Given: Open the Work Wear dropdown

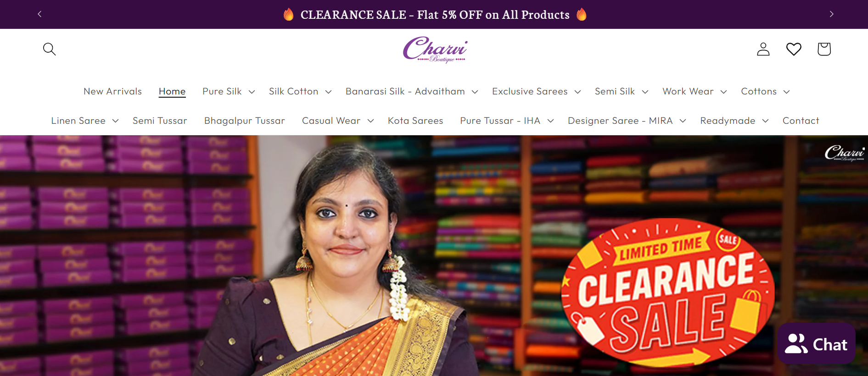Looking at the screenshot, I should 694,92.
